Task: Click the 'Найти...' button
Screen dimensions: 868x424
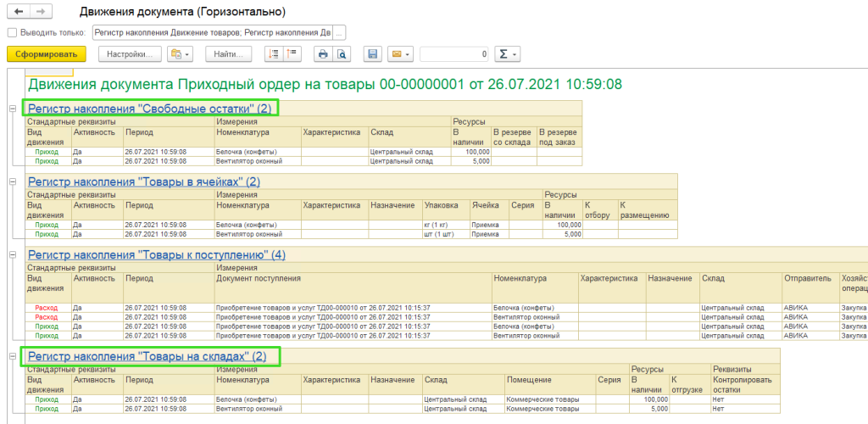Action: 228,54
